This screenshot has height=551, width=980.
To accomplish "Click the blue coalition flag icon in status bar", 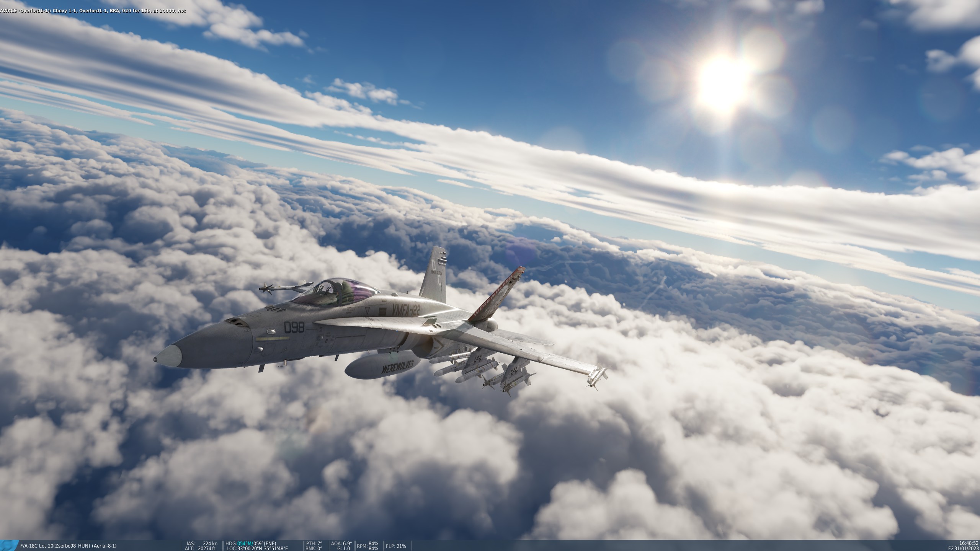I will point(9,546).
